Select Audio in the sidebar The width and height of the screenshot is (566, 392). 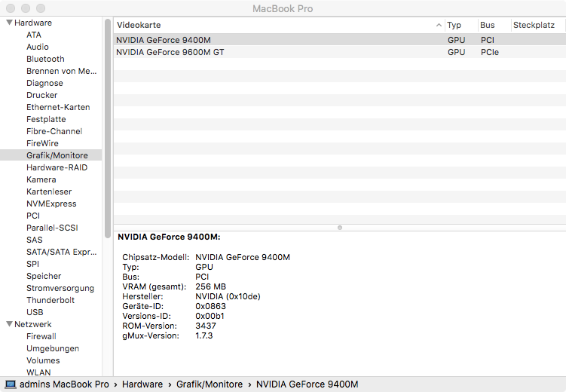(x=38, y=47)
